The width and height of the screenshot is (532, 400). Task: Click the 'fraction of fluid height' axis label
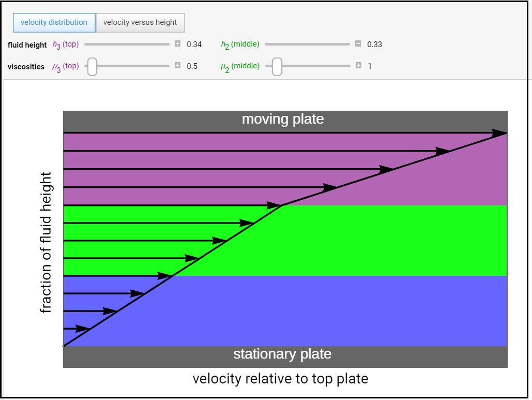(46, 243)
